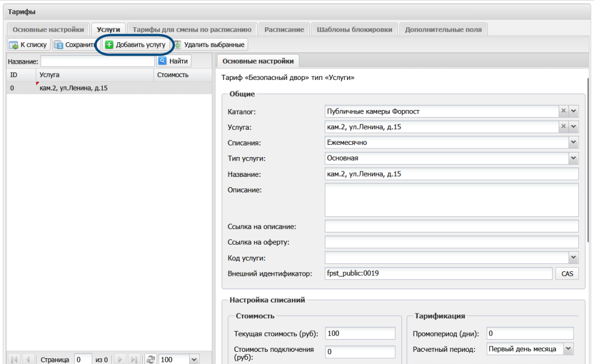Click the right panel vertical scrollbar
This screenshot has height=364, width=594.
[588, 159]
